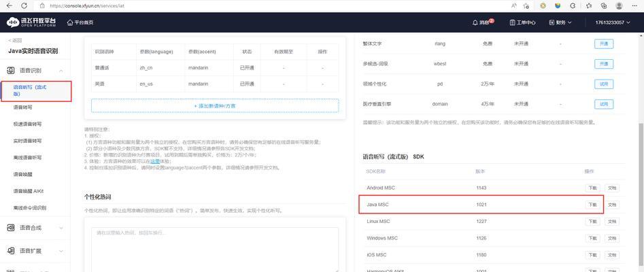Click 开通 for 多候选-词级
The width and height of the screenshot is (644, 272).
(x=604, y=64)
